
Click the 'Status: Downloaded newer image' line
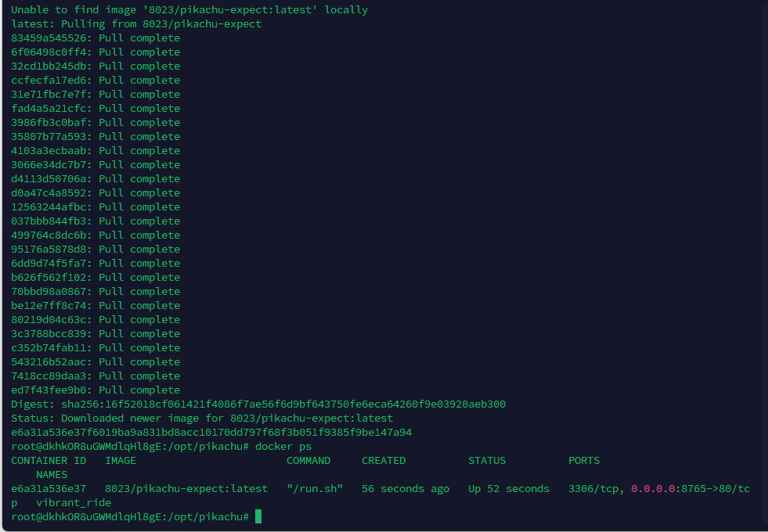202,419
